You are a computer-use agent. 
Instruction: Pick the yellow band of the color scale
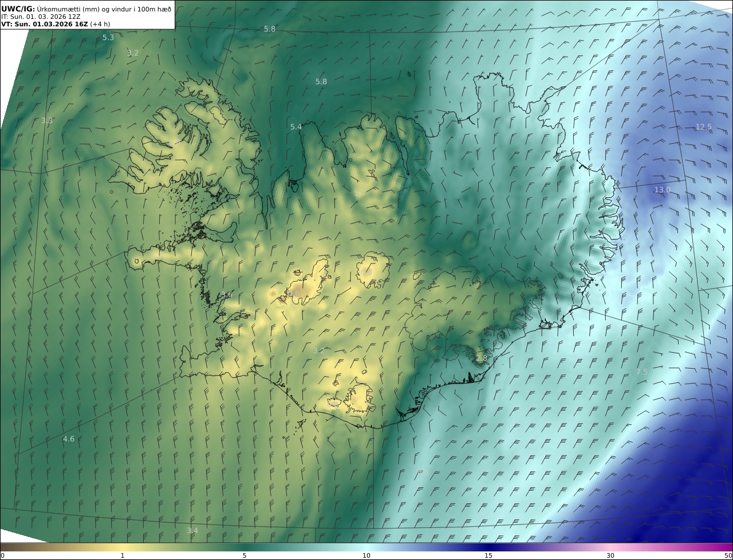pyautogui.click(x=123, y=547)
